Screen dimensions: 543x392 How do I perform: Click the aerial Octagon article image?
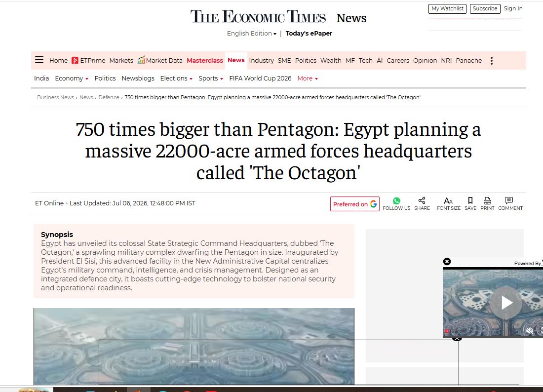194,346
